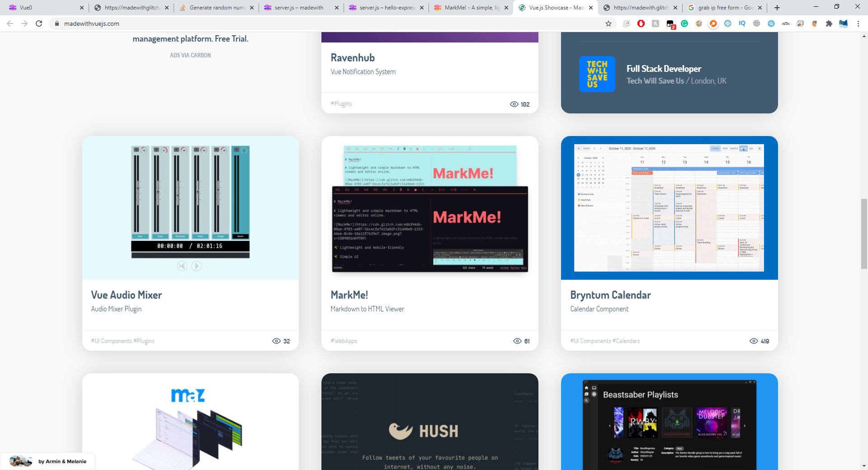The width and height of the screenshot is (868, 470).
Task: Click the page vertical scrollbar thumb
Action: pyautogui.click(x=864, y=234)
